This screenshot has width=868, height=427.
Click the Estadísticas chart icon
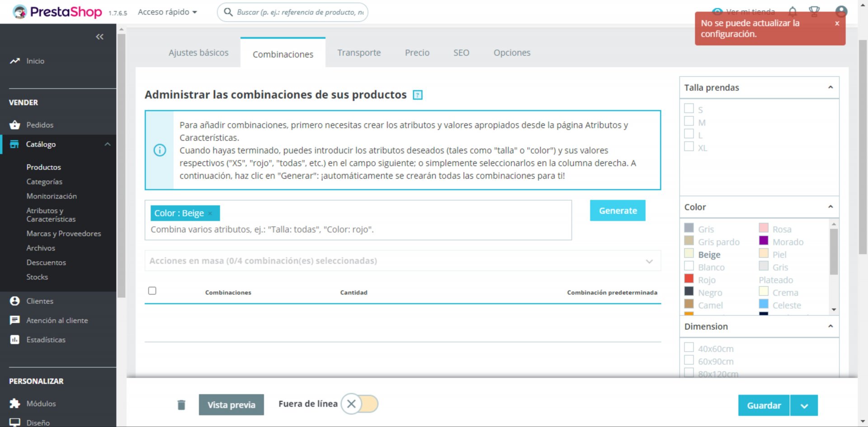[x=15, y=339]
